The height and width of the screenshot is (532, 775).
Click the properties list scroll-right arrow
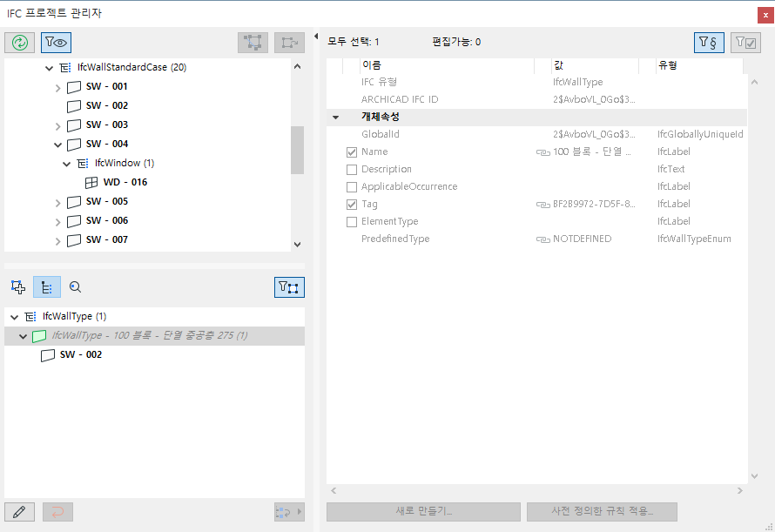(x=740, y=490)
